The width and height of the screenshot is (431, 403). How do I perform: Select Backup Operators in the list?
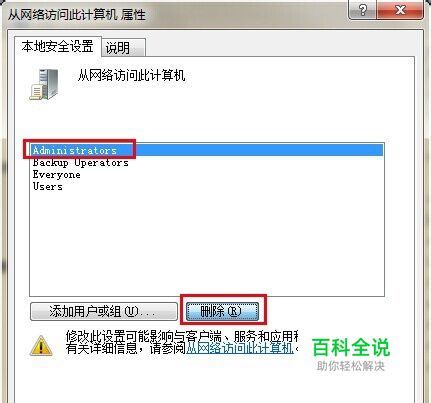pyautogui.click(x=80, y=163)
